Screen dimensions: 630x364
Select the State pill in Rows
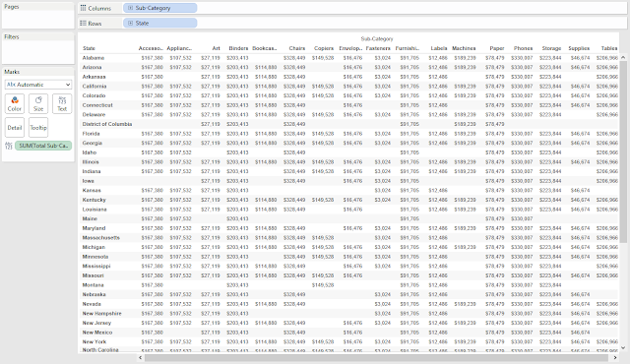(159, 24)
